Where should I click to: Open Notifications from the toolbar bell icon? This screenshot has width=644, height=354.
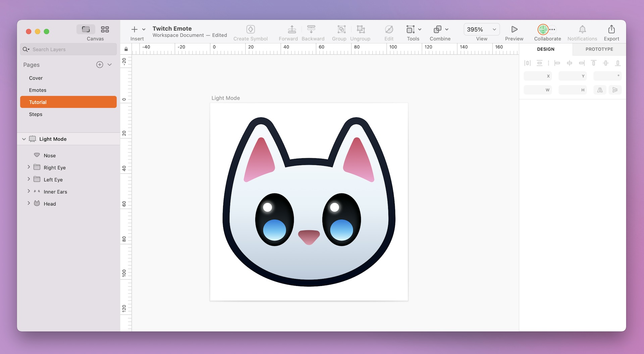(582, 29)
